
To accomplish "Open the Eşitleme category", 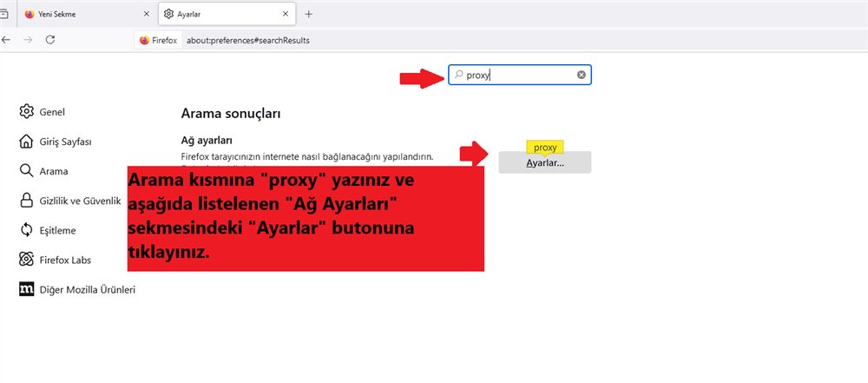I will [48, 230].
